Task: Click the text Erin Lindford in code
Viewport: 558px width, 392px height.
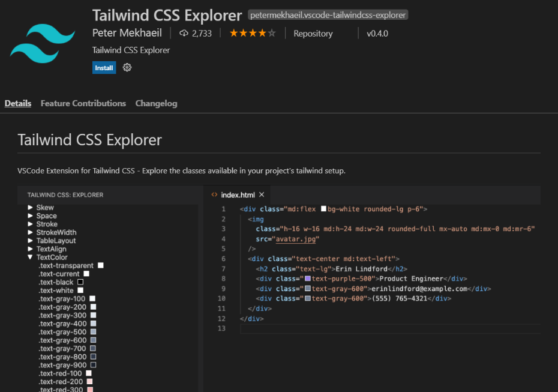Action: (361, 269)
